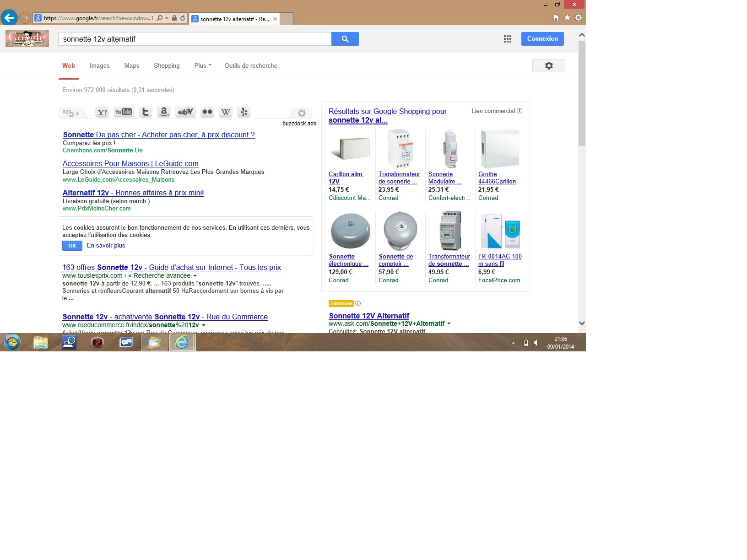
Task: Click the 'Grothe 44466Carillon' product image
Action: (500, 149)
